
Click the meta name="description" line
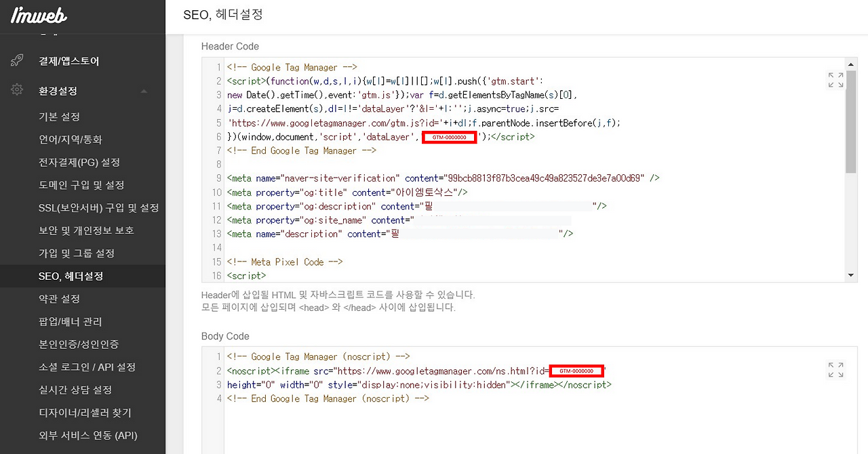(400, 234)
